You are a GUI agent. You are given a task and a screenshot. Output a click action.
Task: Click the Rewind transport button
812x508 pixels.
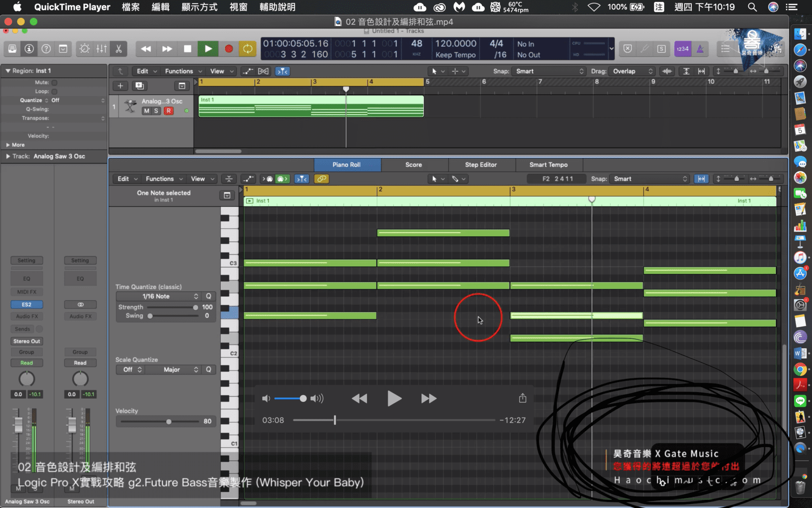coord(146,49)
